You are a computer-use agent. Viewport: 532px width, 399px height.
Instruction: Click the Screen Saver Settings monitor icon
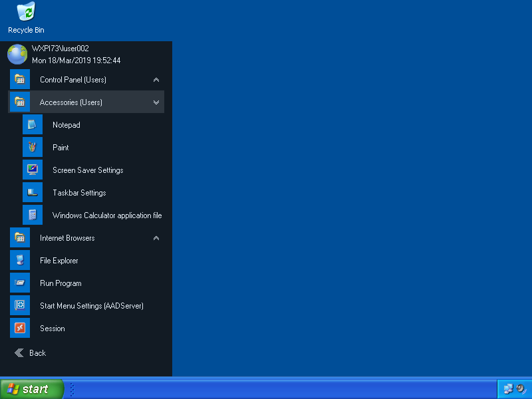point(32,170)
